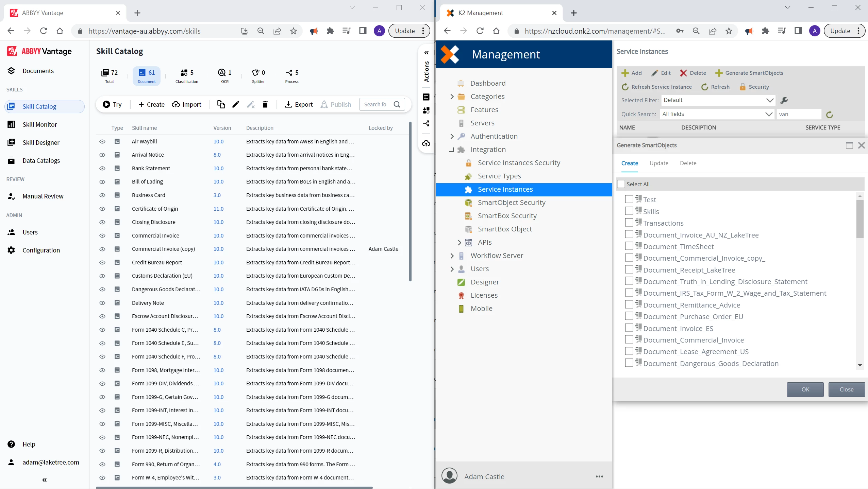Open Skill Monitor in ABBYY sidebar

(39, 124)
